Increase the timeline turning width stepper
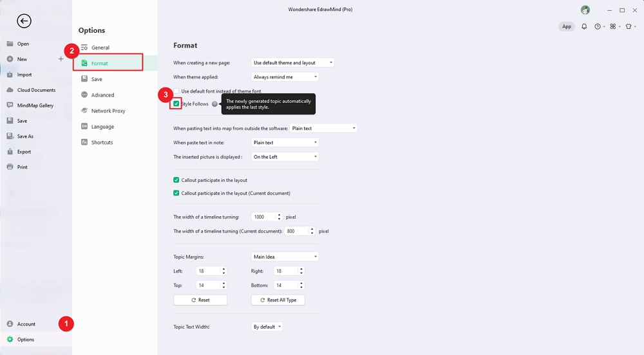 [279, 215]
